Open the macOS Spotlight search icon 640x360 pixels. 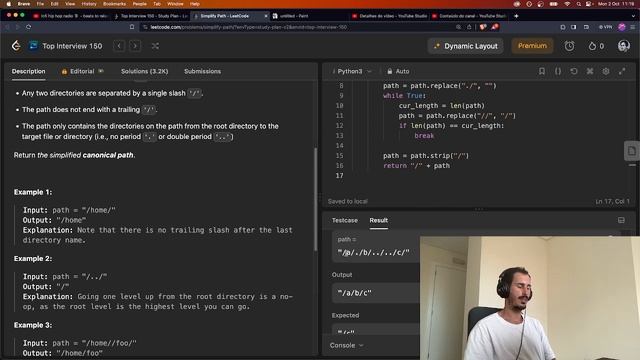click(x=578, y=4)
